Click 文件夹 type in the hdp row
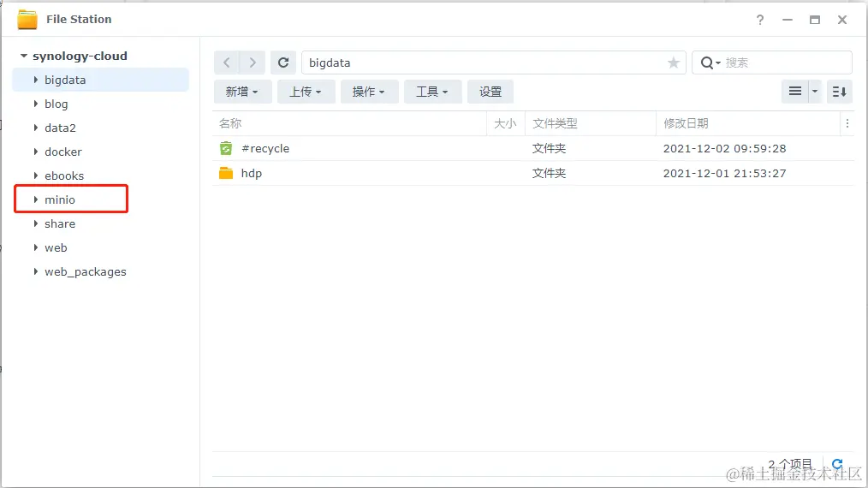The height and width of the screenshot is (488, 868). coord(550,174)
